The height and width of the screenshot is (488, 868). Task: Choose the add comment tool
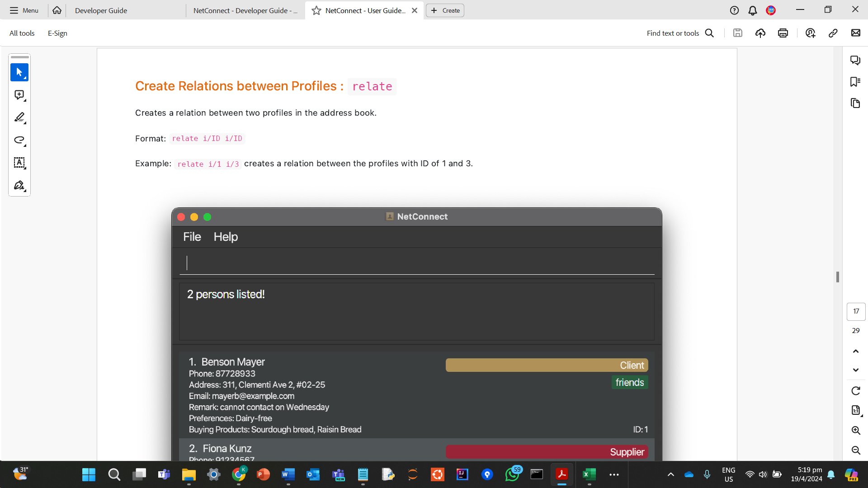coord(19,95)
